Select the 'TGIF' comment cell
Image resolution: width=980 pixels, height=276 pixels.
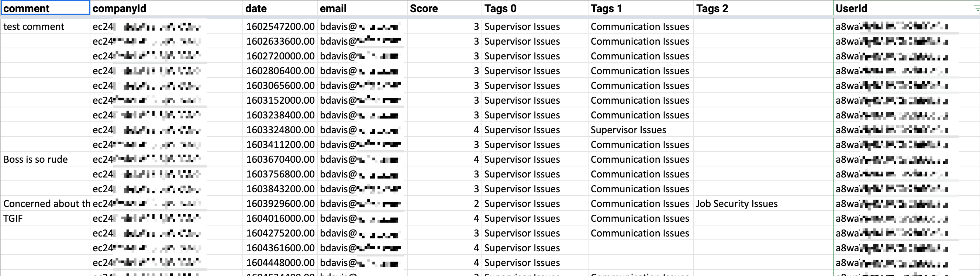click(x=45, y=218)
